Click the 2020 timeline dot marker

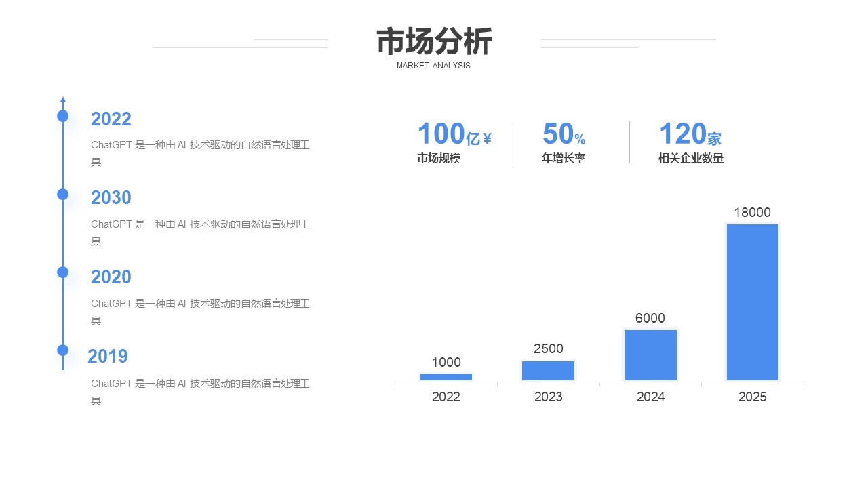(63, 272)
